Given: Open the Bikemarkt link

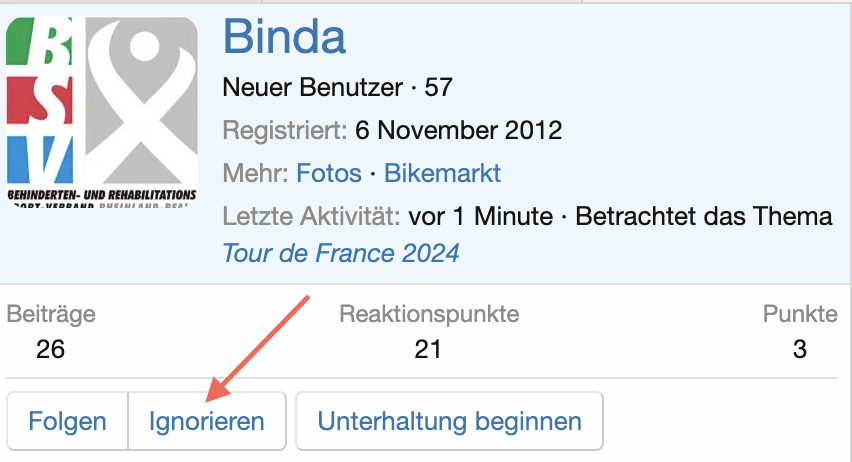Looking at the screenshot, I should (442, 174).
